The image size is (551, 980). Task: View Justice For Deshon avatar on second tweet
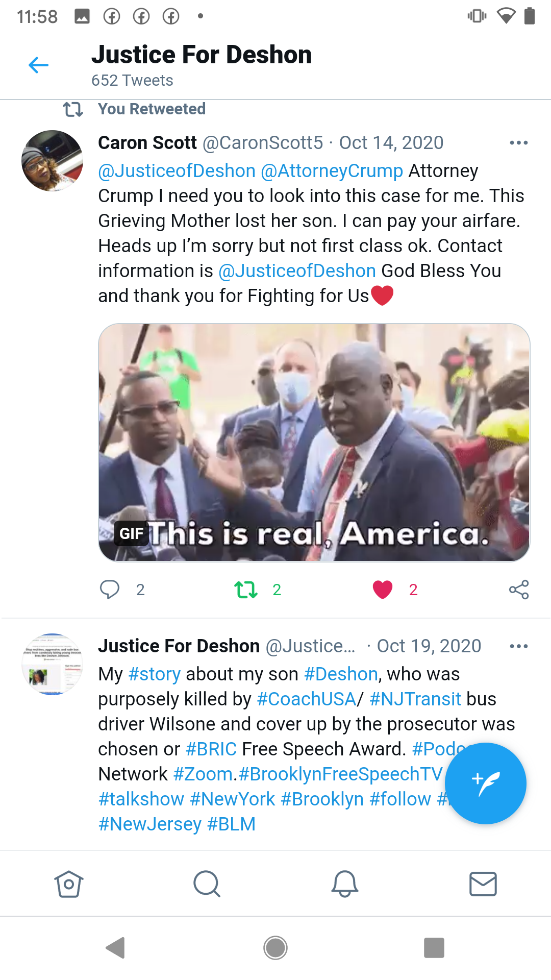click(52, 664)
